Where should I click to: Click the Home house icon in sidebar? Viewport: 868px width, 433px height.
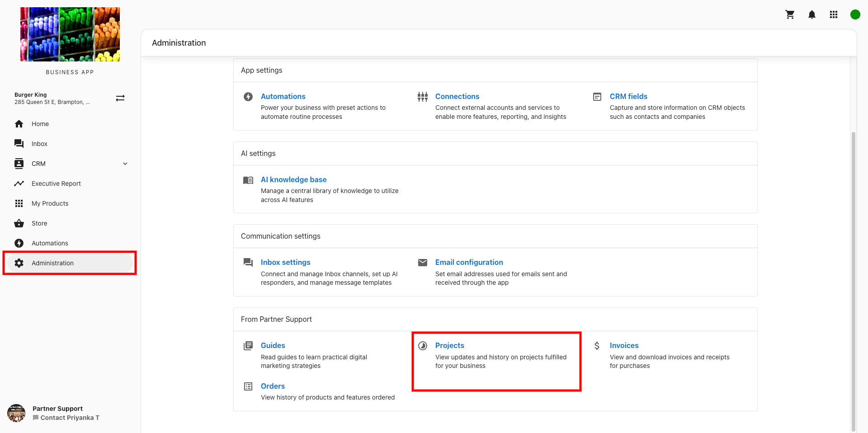click(19, 124)
